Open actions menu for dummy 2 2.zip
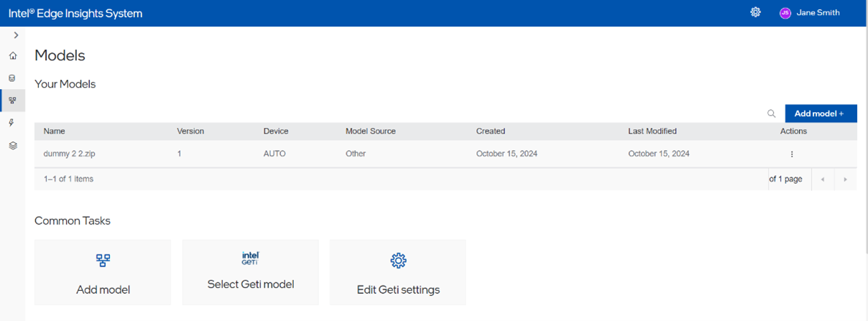This screenshot has width=868, height=321. 792,154
